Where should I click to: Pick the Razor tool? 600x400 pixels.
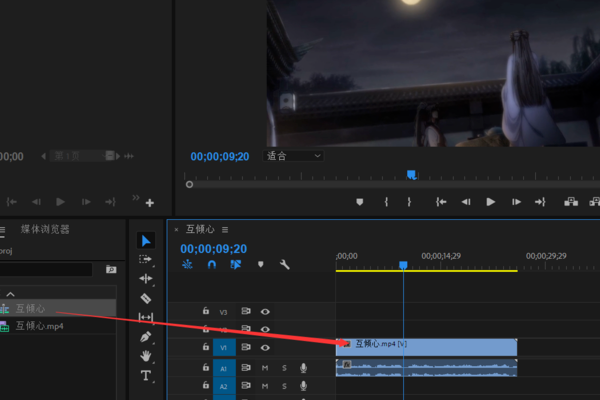click(146, 298)
